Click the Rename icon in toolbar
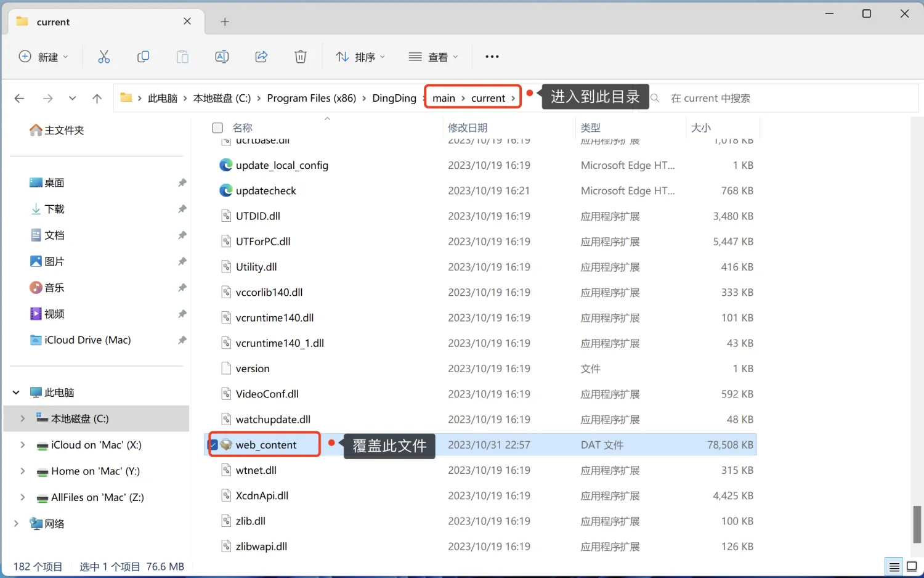Screen dimensions: 924x578 (x=222, y=57)
